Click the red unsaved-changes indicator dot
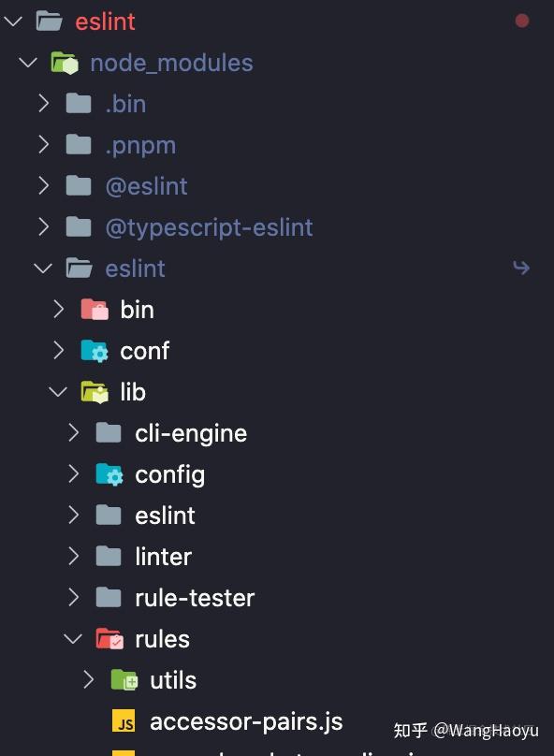 click(522, 20)
